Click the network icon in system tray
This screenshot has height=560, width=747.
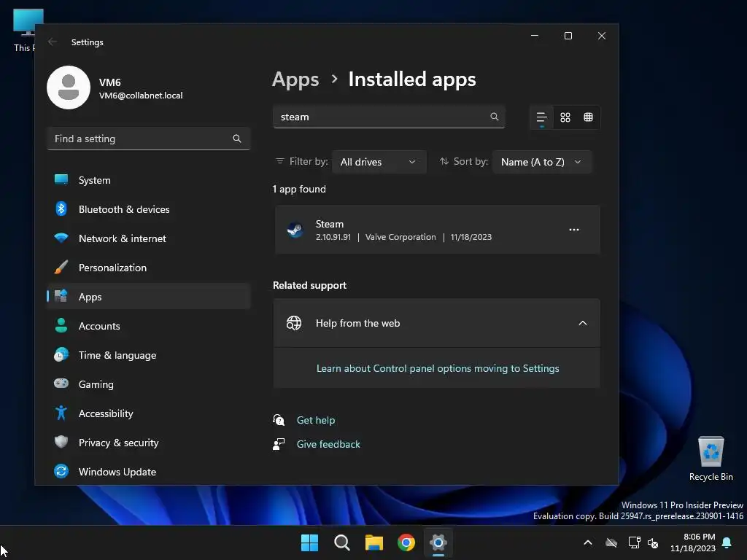634,542
